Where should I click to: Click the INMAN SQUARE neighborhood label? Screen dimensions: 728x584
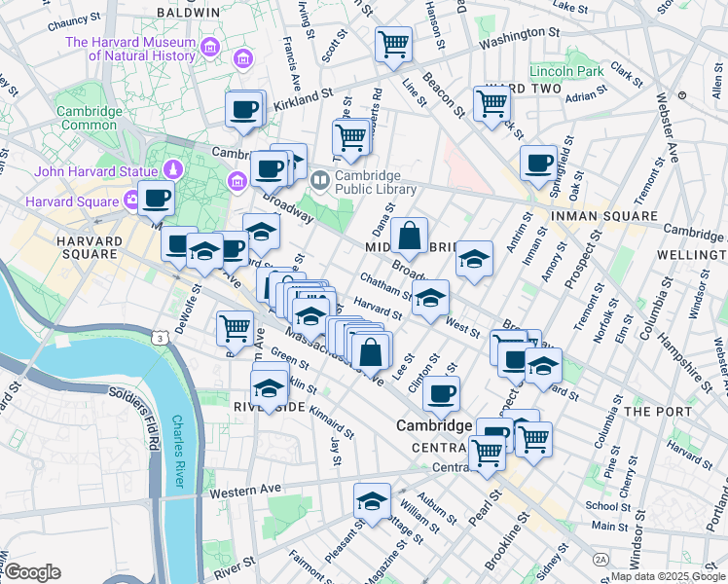pyautogui.click(x=604, y=216)
